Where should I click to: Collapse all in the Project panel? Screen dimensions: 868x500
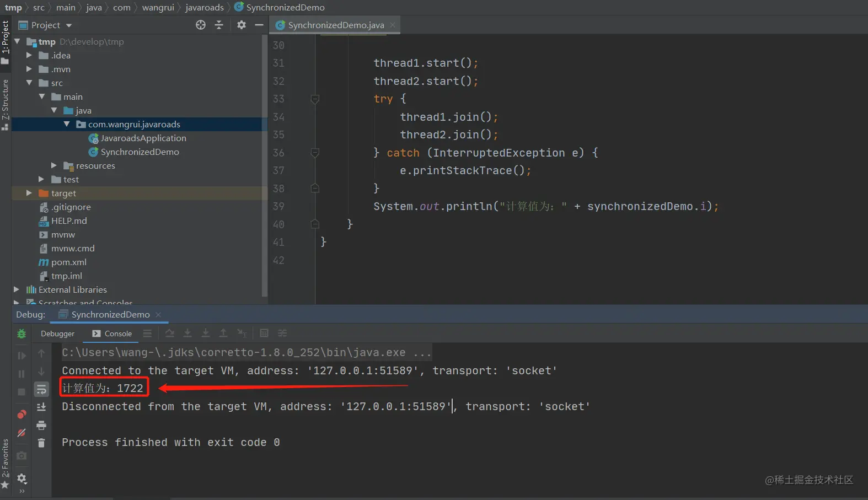(219, 25)
